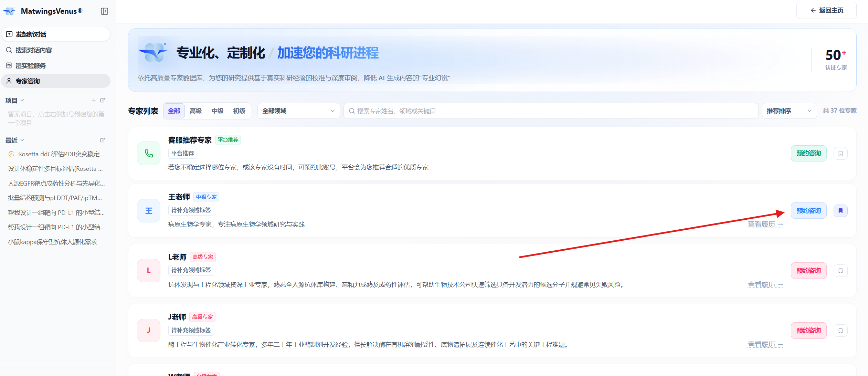
Task: Open the 全部领域 dropdown
Action: (x=298, y=111)
